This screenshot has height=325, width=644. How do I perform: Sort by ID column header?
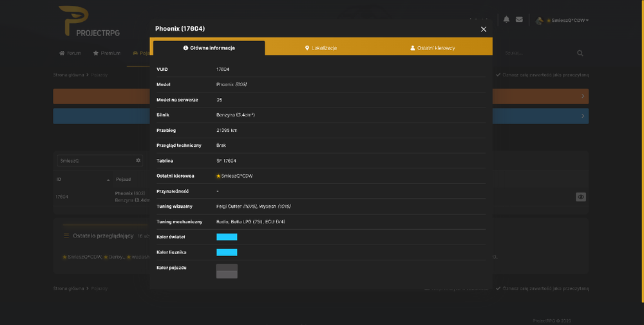click(82, 180)
